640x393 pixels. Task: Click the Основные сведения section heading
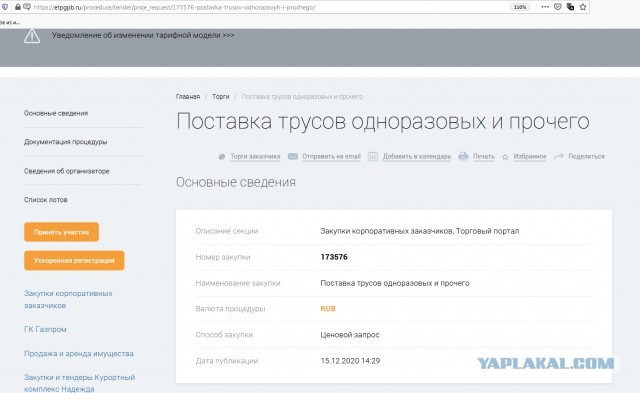(x=236, y=182)
